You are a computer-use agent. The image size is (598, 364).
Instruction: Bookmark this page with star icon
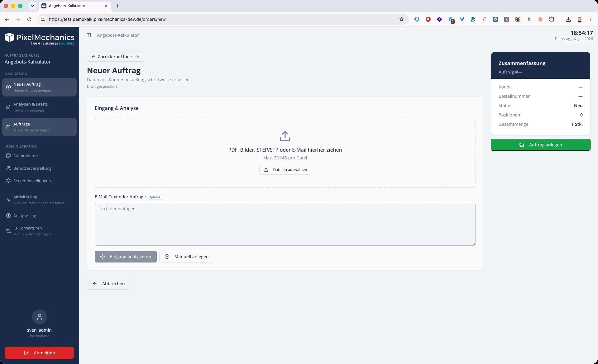pyautogui.click(x=401, y=19)
